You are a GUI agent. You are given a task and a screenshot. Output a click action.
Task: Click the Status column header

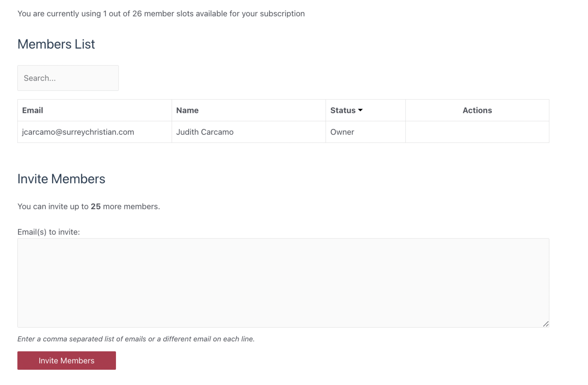click(343, 110)
